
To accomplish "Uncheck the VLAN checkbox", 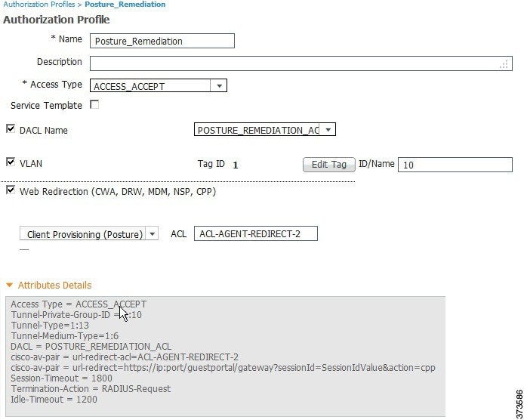I will tap(11, 162).
